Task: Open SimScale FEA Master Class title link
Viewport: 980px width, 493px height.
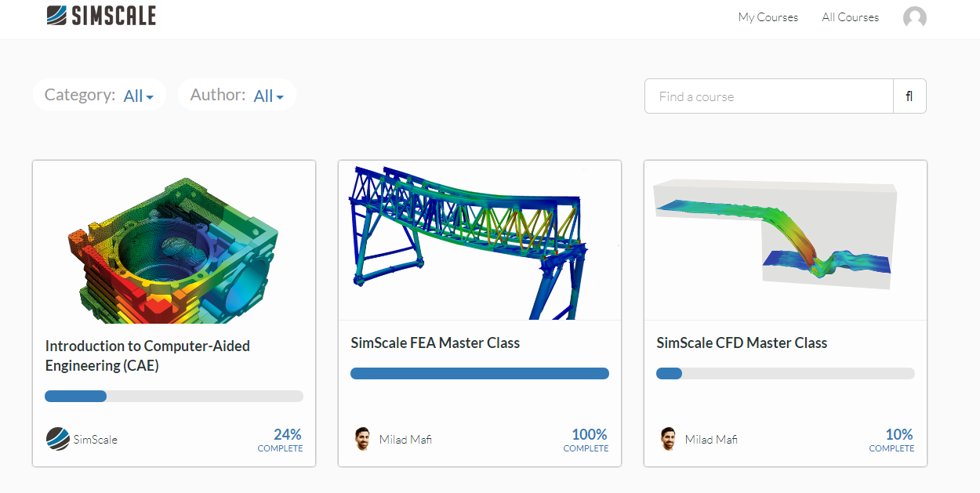Action: (x=435, y=343)
